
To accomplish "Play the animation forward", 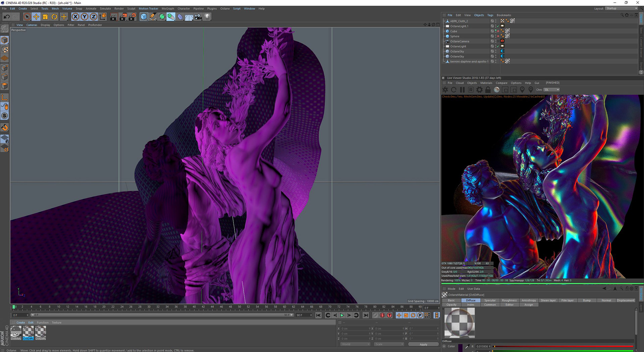I will pos(342,315).
